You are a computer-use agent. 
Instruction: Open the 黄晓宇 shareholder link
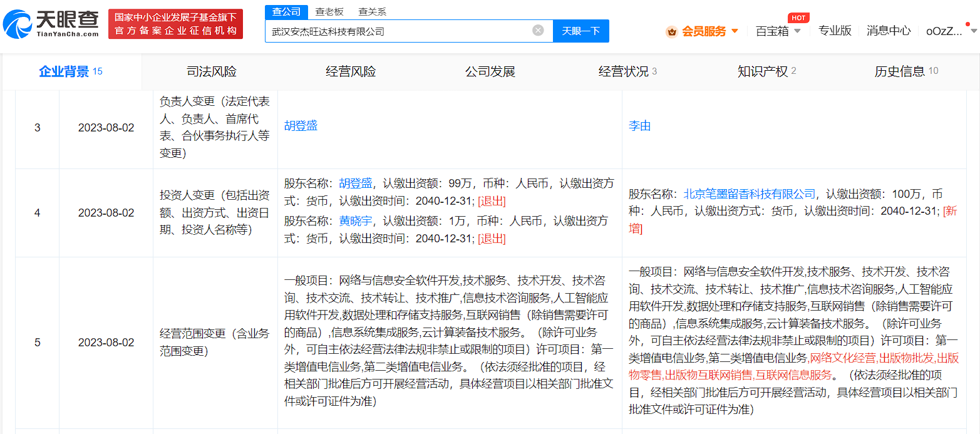pyautogui.click(x=356, y=220)
